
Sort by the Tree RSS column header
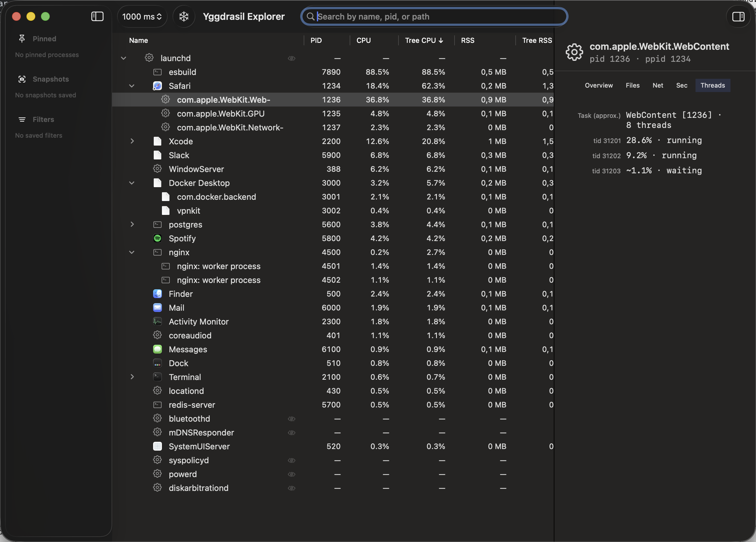click(537, 40)
